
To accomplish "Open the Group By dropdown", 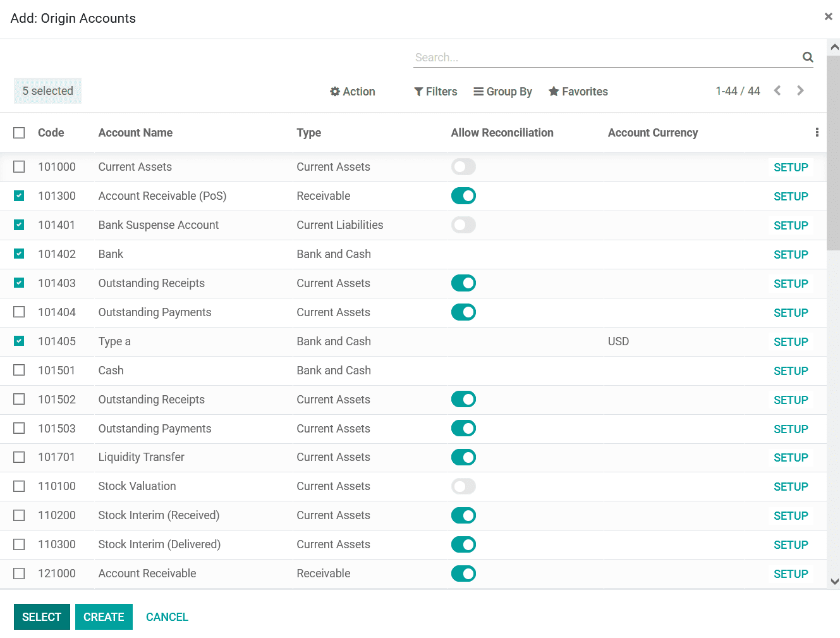I will pyautogui.click(x=502, y=92).
